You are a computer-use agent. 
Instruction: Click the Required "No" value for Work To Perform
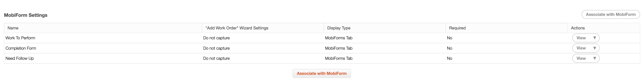click(449, 38)
